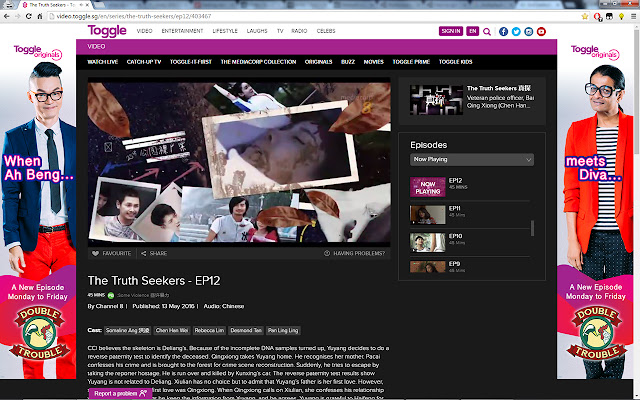Click cast tag Desmond Tan
Viewport: 640px width, 400px height.
246,331
